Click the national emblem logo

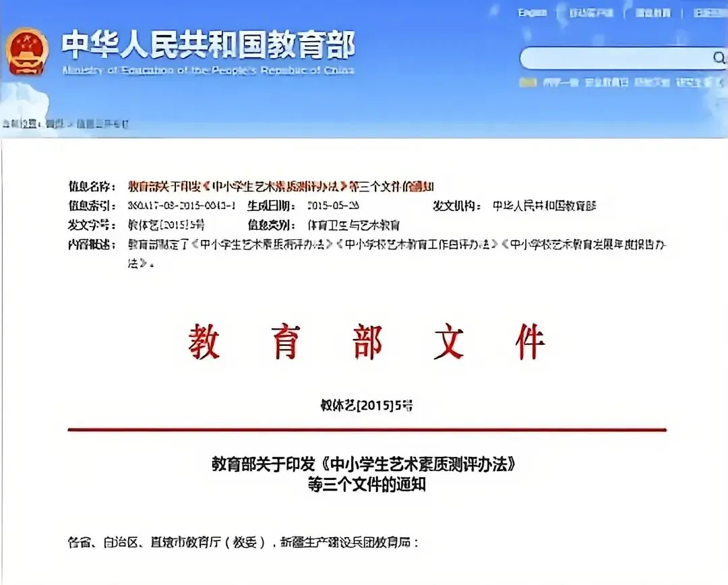pyautogui.click(x=27, y=51)
